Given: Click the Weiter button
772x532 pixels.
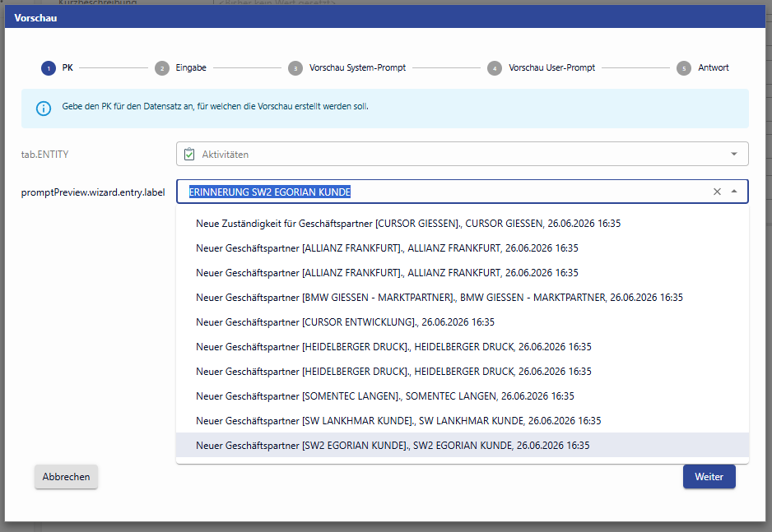Looking at the screenshot, I should point(709,477).
